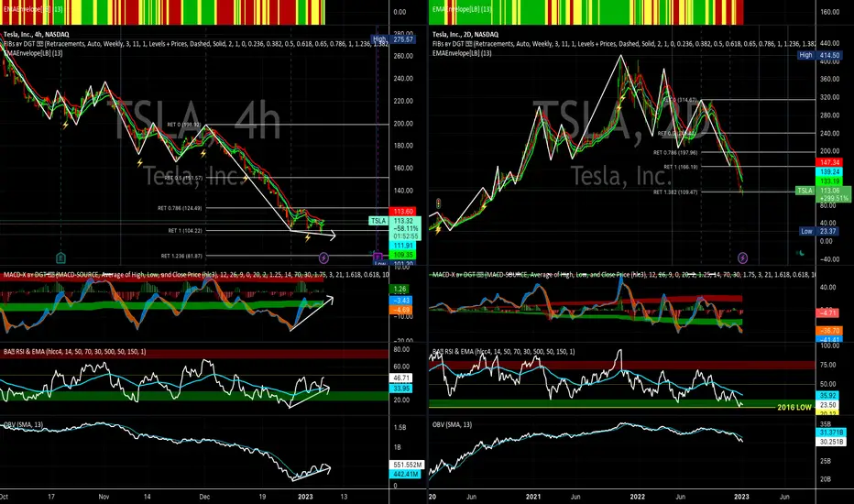Click OBV value tag 442.41M

click(405, 474)
